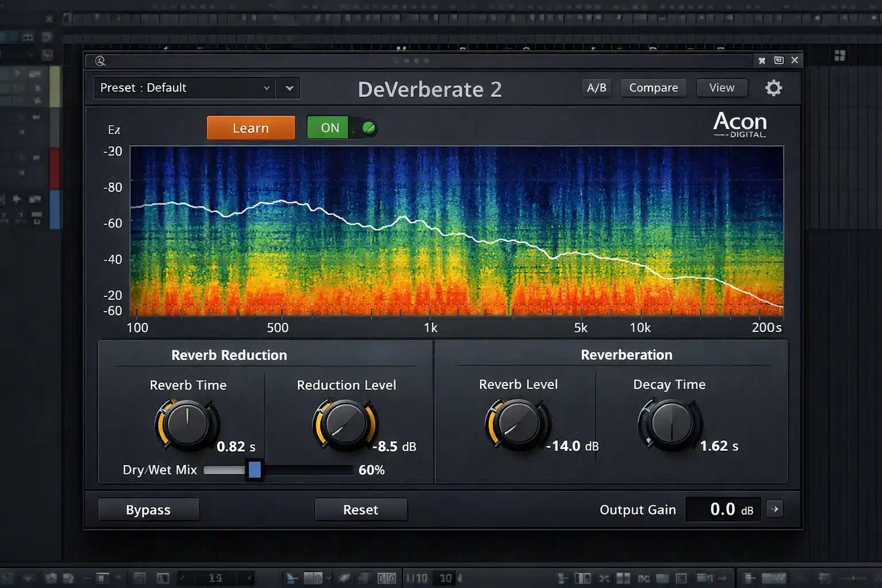This screenshot has height=588, width=882.
Task: Click the Ez icon above the spectrogram
Action: pos(113,129)
